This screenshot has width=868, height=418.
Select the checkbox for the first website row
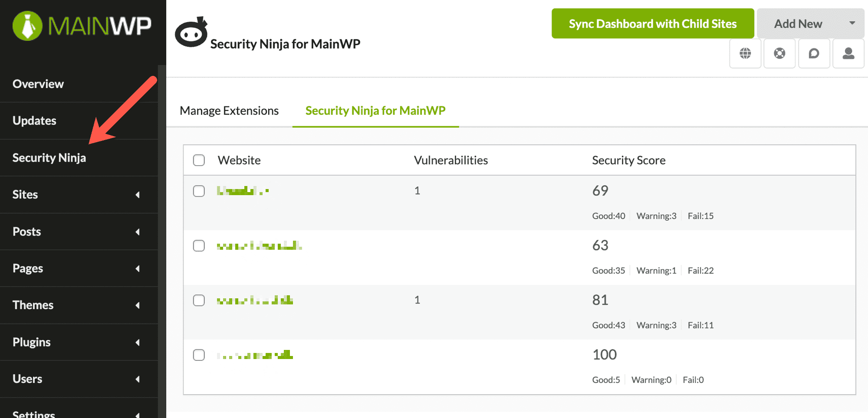pos(199,191)
